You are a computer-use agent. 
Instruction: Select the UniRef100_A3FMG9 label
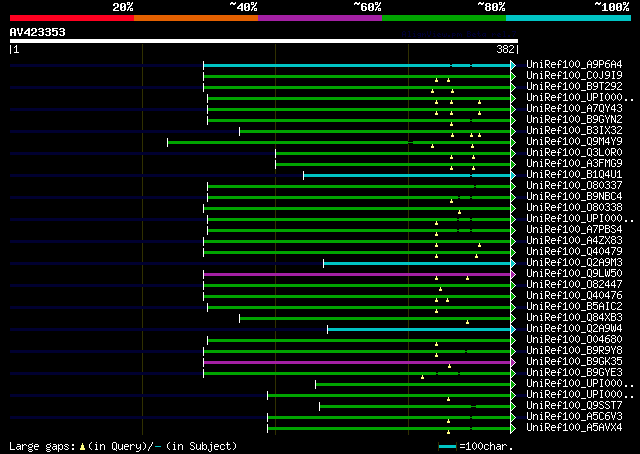[574, 164]
